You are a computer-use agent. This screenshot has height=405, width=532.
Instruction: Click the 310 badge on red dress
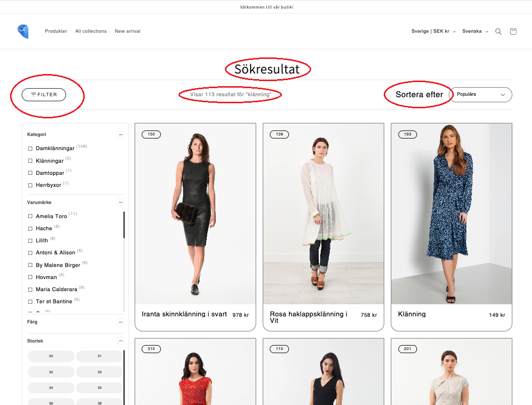pyautogui.click(x=151, y=349)
